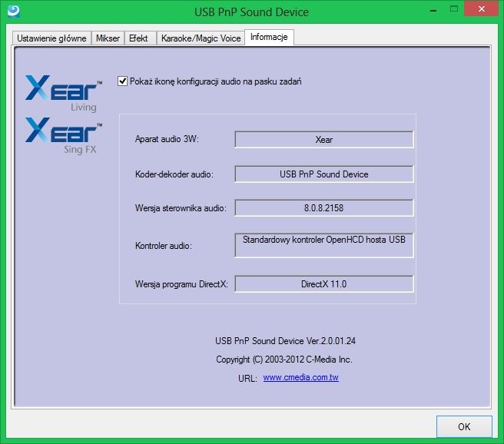Click the Koder-dekoder audio value field

click(324, 174)
